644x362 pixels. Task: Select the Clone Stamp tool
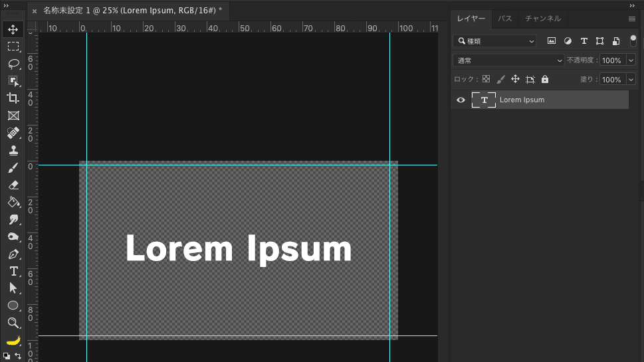pyautogui.click(x=13, y=150)
